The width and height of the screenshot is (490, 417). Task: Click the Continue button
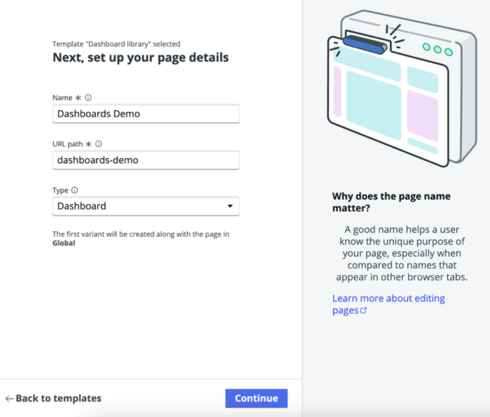coord(256,398)
